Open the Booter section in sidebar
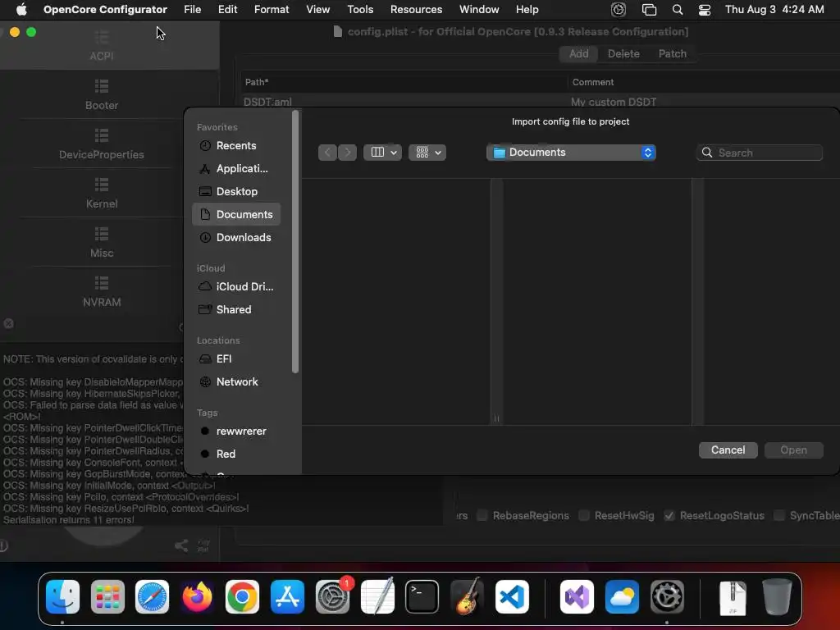The image size is (840, 630). click(101, 94)
